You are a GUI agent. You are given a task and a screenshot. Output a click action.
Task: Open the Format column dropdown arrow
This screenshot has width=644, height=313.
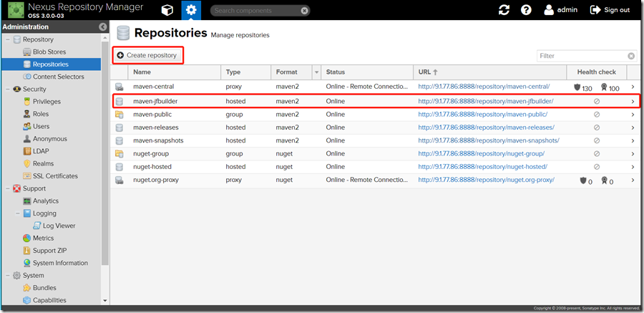point(316,72)
